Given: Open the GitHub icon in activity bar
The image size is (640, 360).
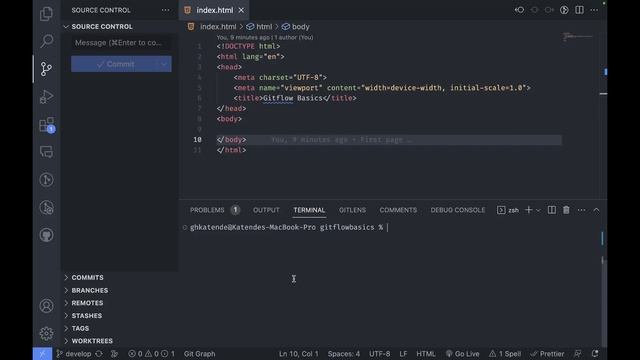Looking at the screenshot, I should pos(46,235).
